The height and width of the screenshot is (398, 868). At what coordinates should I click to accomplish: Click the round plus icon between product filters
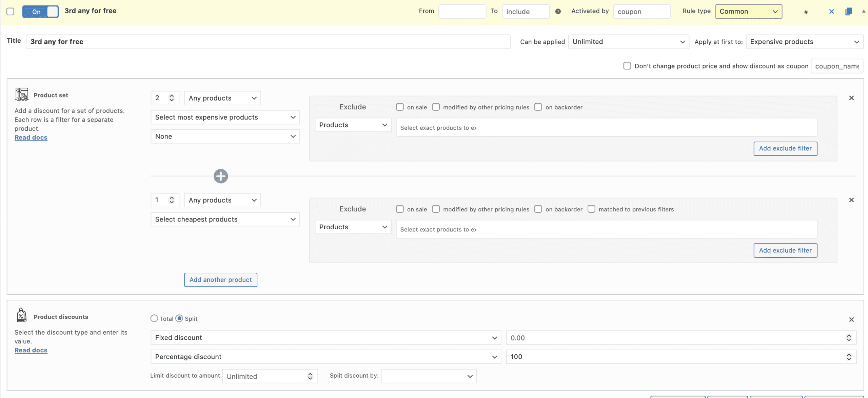point(221,176)
